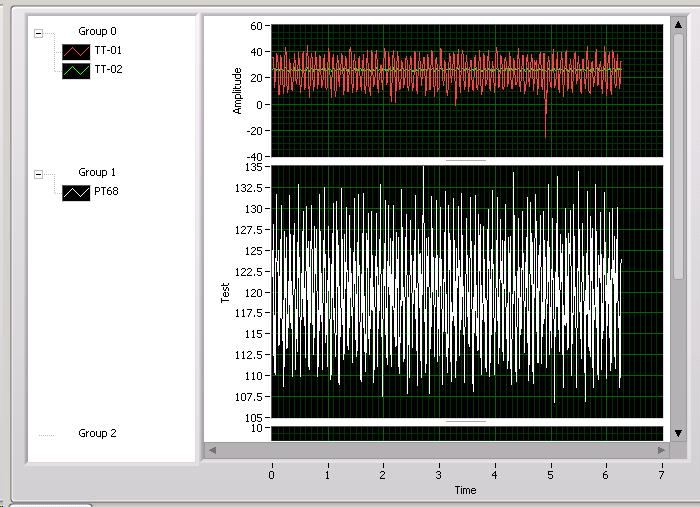
Task: Click the Time X-axis label
Action: (x=465, y=490)
